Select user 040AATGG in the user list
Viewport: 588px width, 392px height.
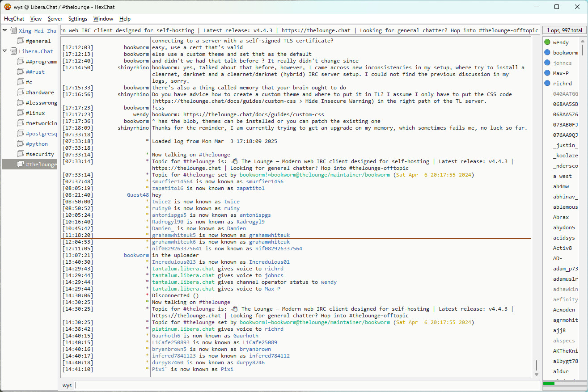(x=565, y=94)
